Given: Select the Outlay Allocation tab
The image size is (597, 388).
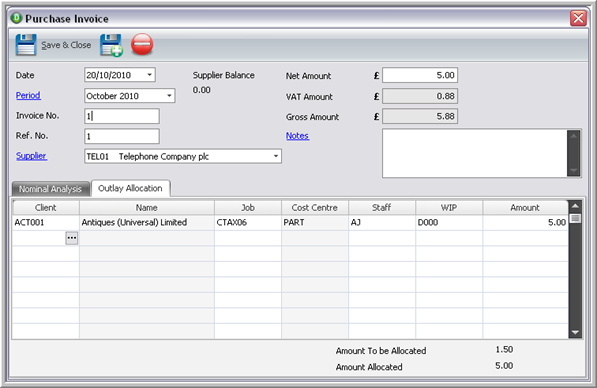Looking at the screenshot, I should [x=130, y=188].
